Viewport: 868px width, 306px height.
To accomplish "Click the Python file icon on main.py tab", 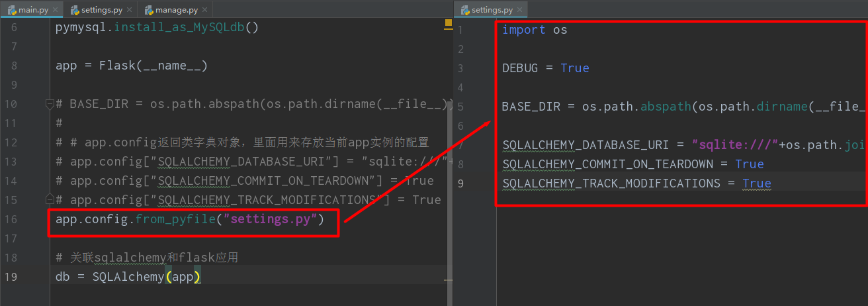I will 12,10.
